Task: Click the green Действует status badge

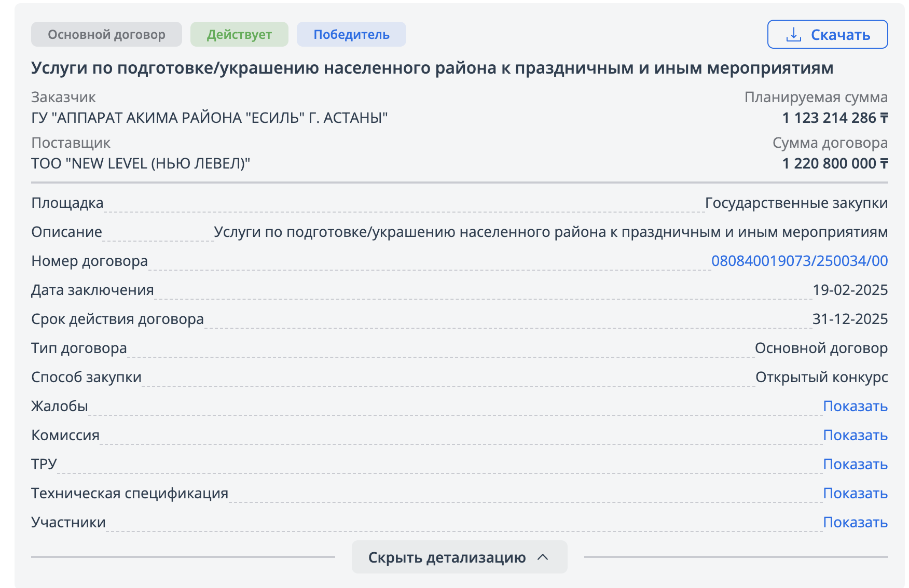Action: (239, 35)
